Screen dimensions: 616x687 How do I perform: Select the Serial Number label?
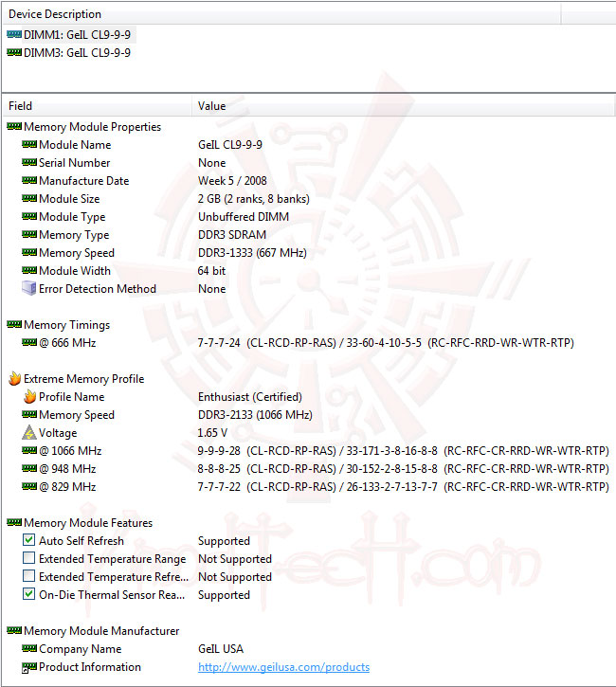tap(75, 163)
